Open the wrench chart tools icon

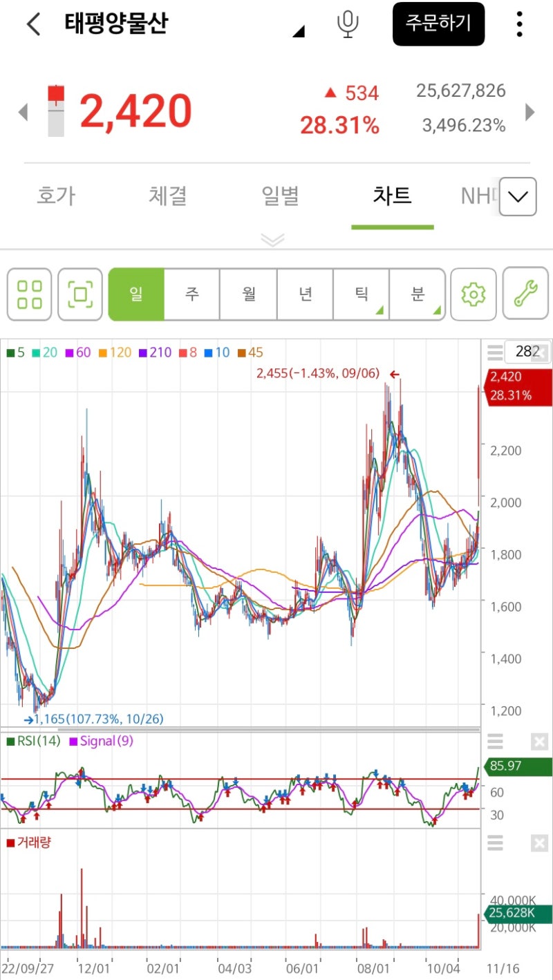(525, 294)
